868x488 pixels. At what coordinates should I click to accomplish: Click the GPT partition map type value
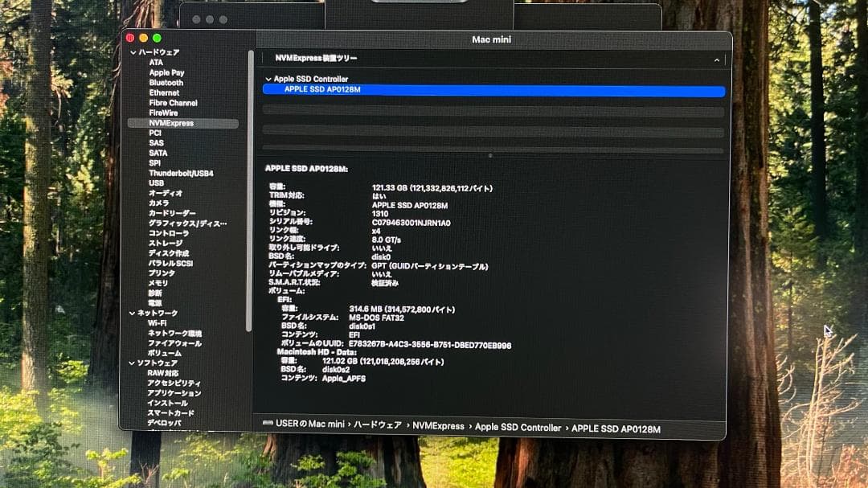pos(430,266)
